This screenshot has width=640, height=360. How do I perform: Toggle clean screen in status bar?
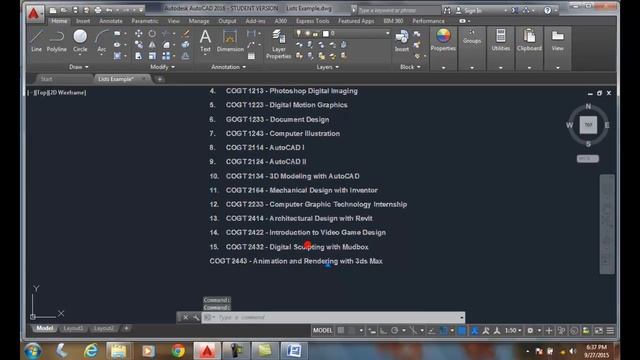tap(598, 331)
